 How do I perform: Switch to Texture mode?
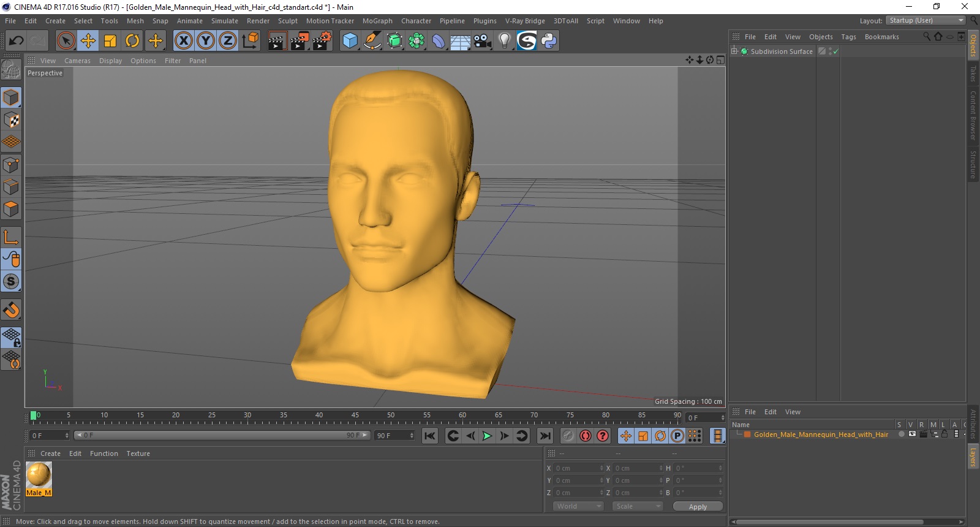click(11, 120)
